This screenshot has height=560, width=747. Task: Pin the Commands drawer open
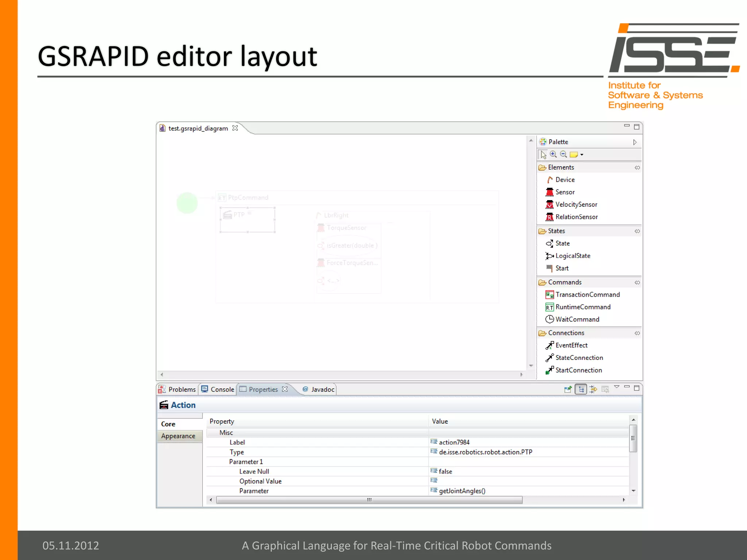click(x=637, y=283)
